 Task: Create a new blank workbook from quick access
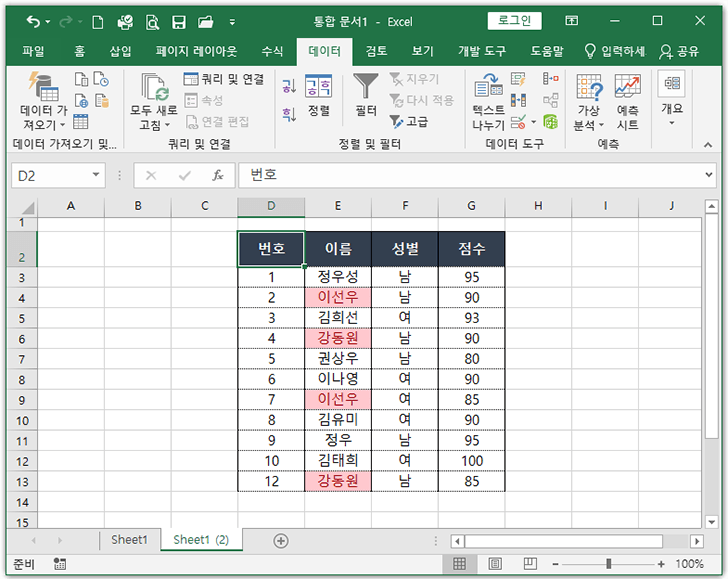[98, 22]
